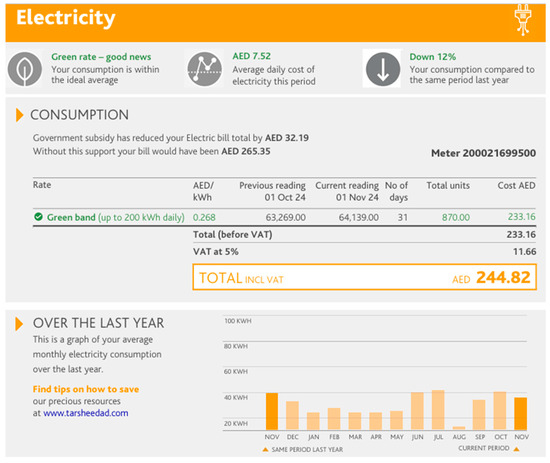Screen dimensions: 550x463
Task: Click the Current Period triangle marker
Action: [x=516, y=449]
